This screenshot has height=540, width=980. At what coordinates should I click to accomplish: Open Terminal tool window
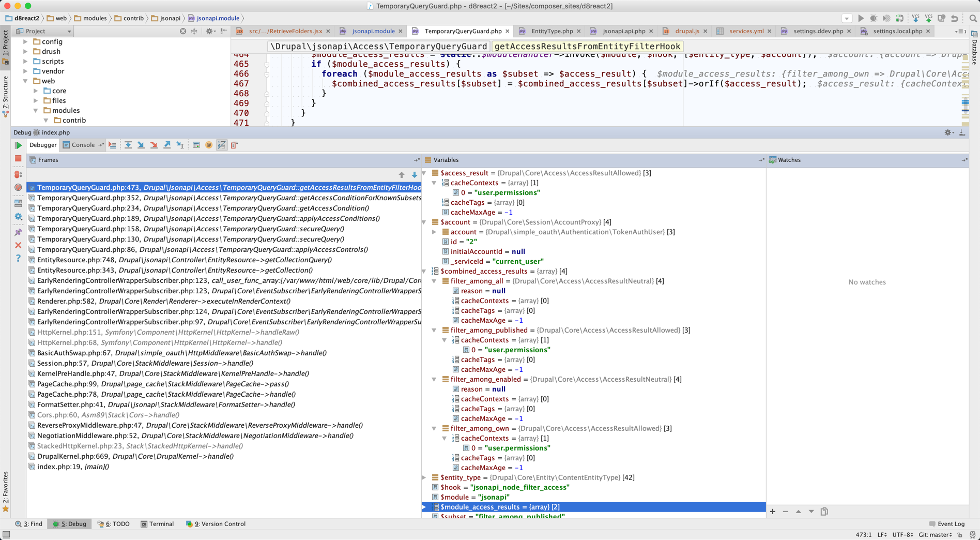point(158,524)
